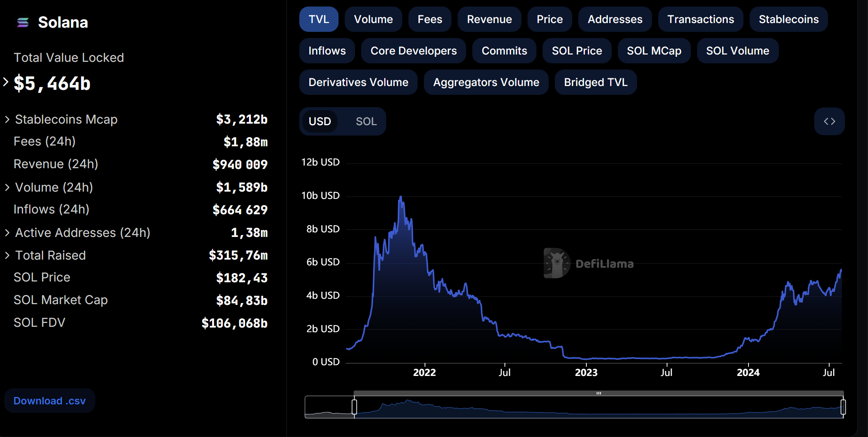Select the Inflows (24h) value $664 629

[x=240, y=210]
